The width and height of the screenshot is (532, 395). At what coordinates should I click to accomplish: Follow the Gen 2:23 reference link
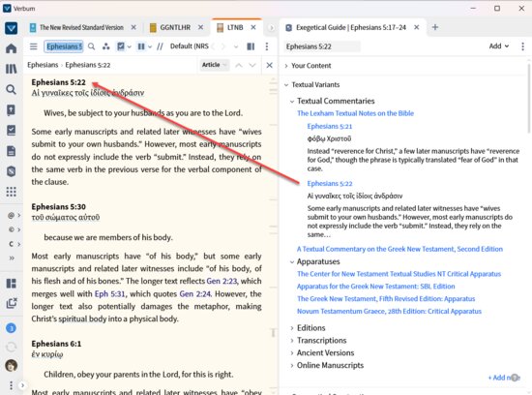point(222,281)
